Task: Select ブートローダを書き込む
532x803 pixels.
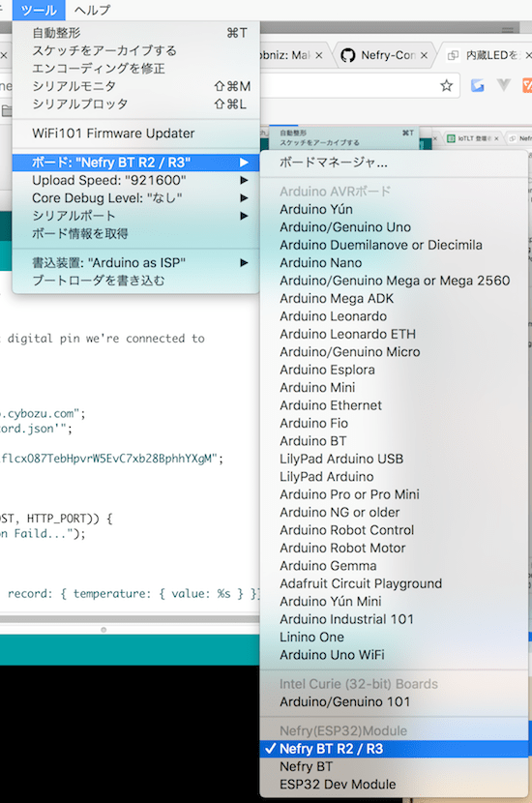Action: click(135, 281)
